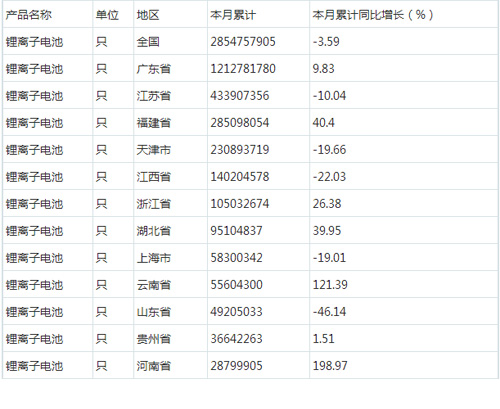This screenshot has width=500, height=409.
Task: Click the growth value 40.4
Action: point(323,123)
